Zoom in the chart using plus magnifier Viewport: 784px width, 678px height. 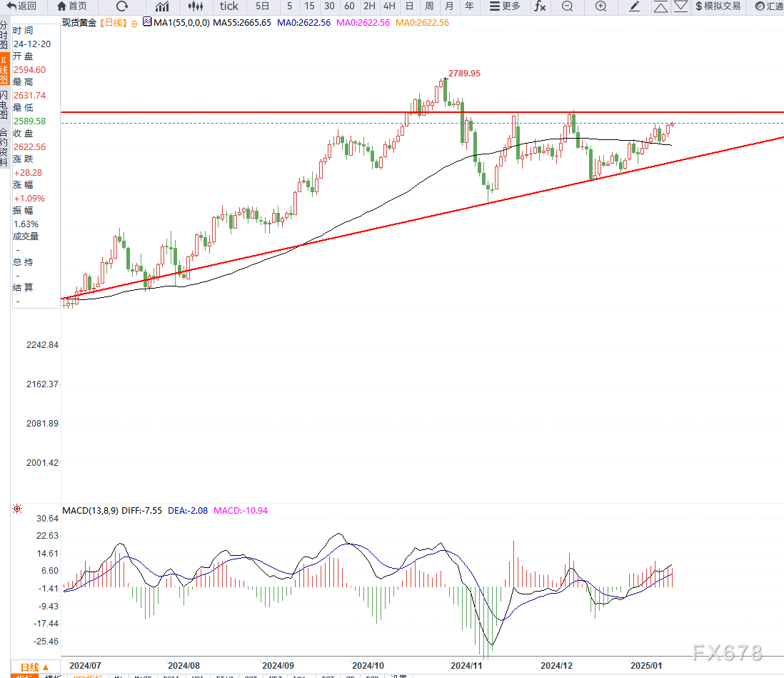tap(600, 6)
